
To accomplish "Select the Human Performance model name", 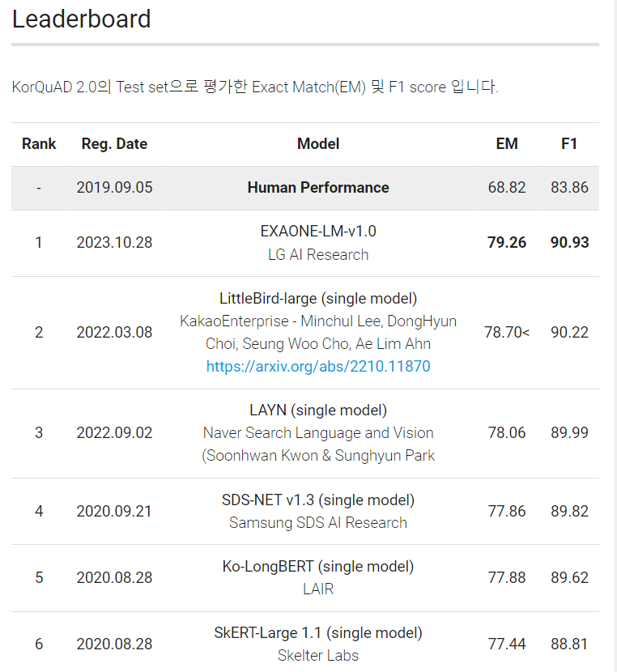I will [318, 188].
